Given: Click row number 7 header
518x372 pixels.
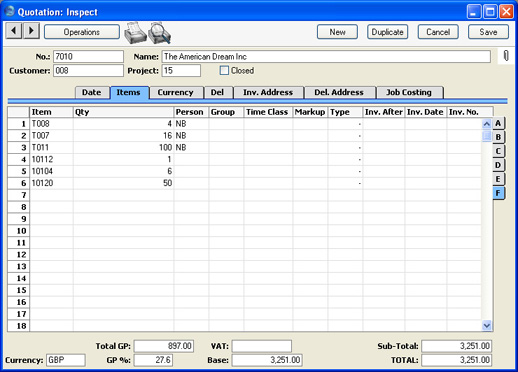Looking at the screenshot, I should (x=19, y=195).
